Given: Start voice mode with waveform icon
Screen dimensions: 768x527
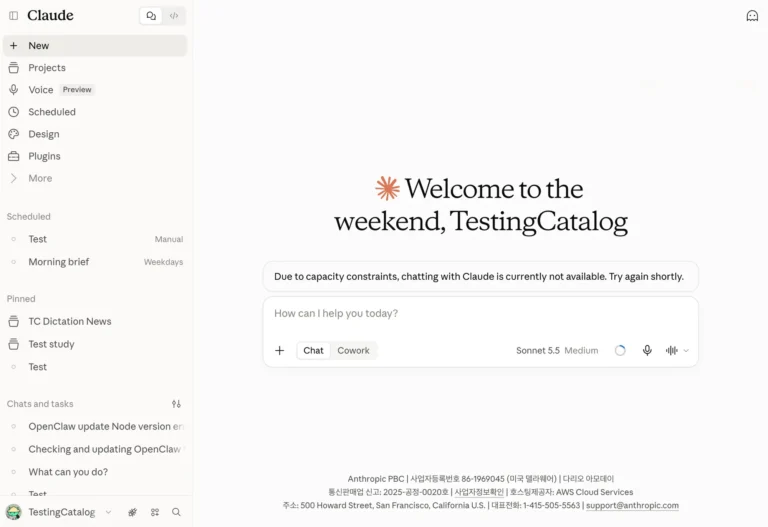Looking at the screenshot, I should coord(672,350).
